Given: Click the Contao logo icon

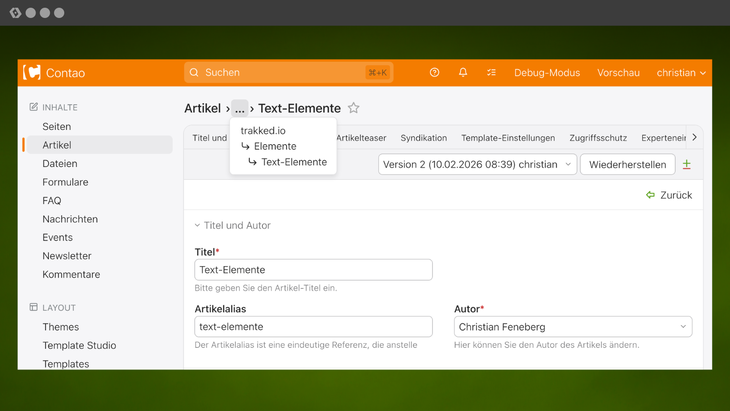Looking at the screenshot, I should (x=32, y=73).
